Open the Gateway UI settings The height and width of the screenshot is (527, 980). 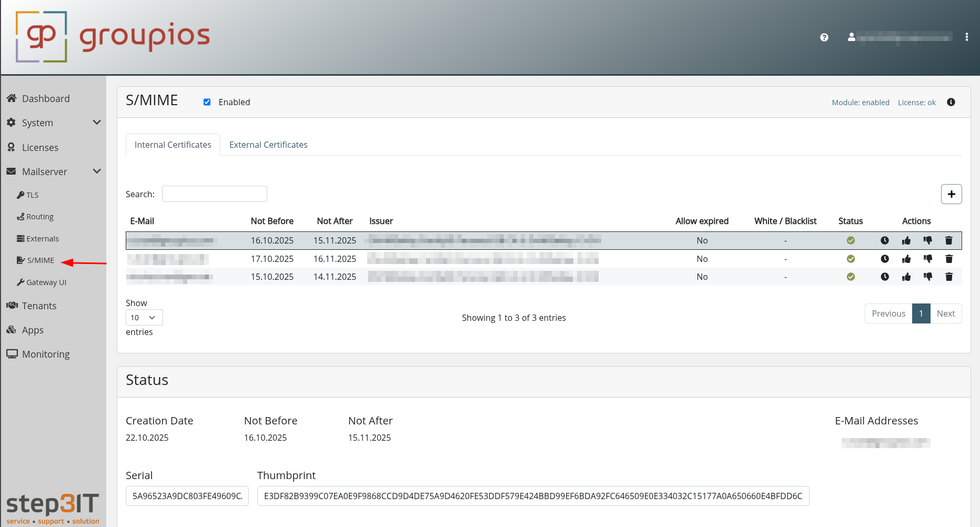(x=46, y=282)
